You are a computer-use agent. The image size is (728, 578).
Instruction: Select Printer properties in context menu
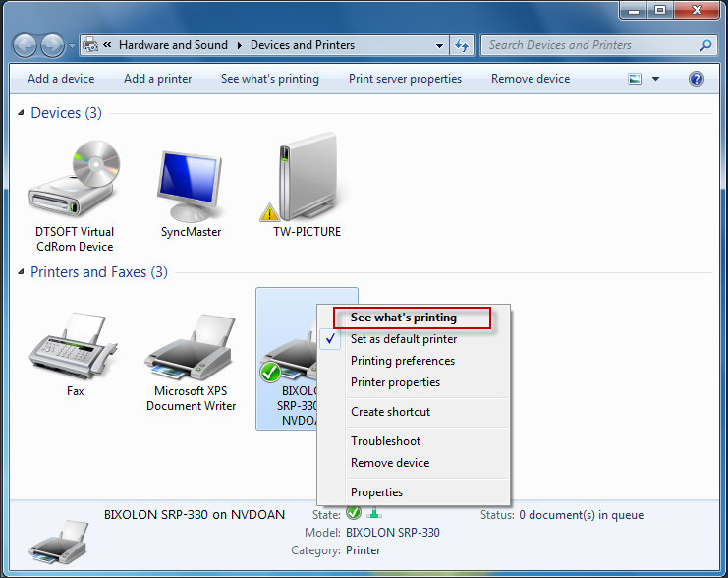coord(395,382)
